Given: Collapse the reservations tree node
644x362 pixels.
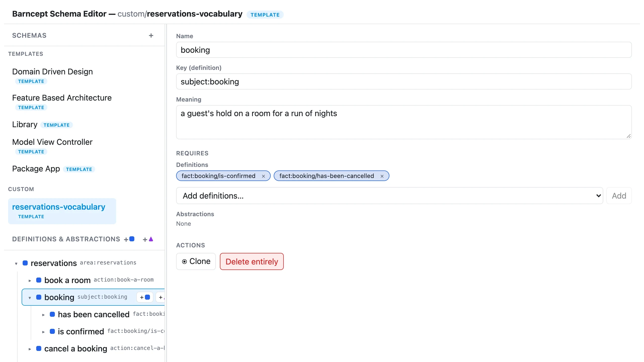Looking at the screenshot, I should [x=16, y=263].
